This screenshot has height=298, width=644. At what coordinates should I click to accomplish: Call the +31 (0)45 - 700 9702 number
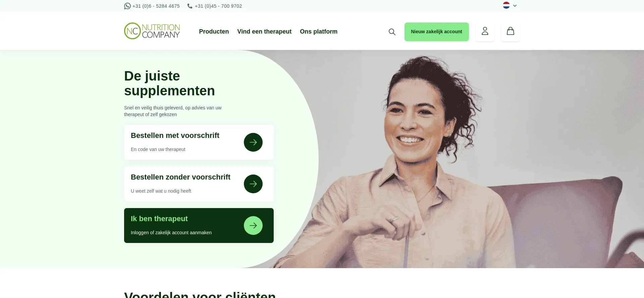[218, 6]
